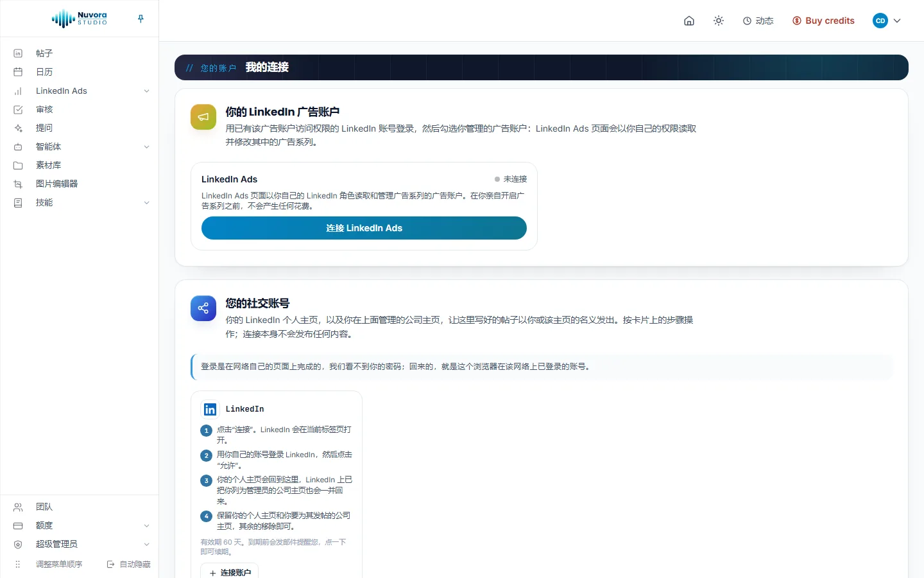924x578 pixels.
Task: Click the 超级管理员 shield icon
Action: pyautogui.click(x=18, y=544)
